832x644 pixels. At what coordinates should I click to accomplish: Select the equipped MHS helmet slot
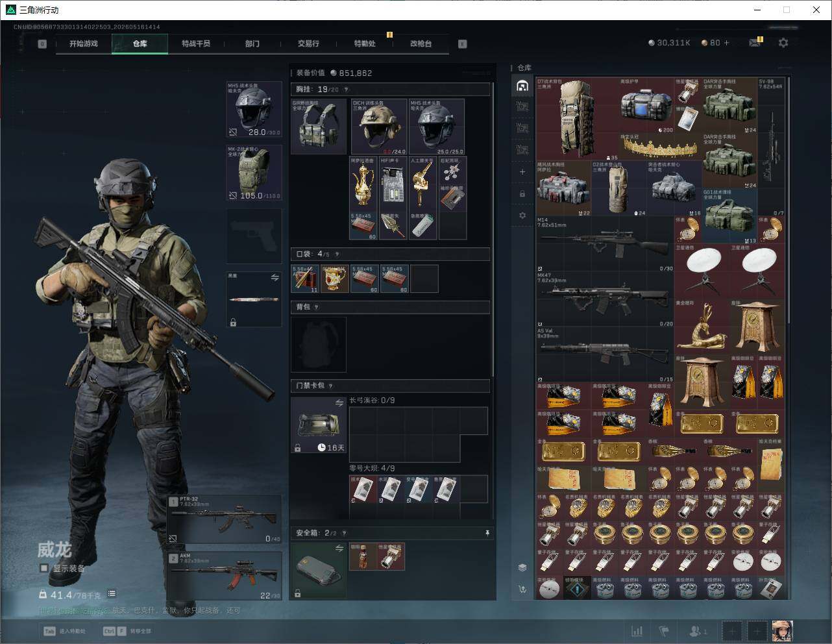pyautogui.click(x=254, y=109)
